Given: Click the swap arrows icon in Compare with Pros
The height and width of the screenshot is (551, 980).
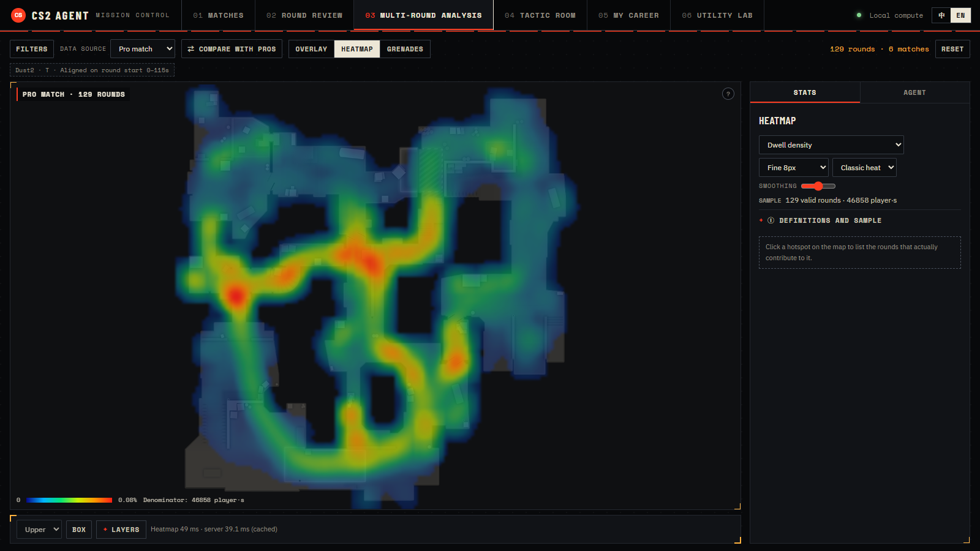Looking at the screenshot, I should (191, 49).
